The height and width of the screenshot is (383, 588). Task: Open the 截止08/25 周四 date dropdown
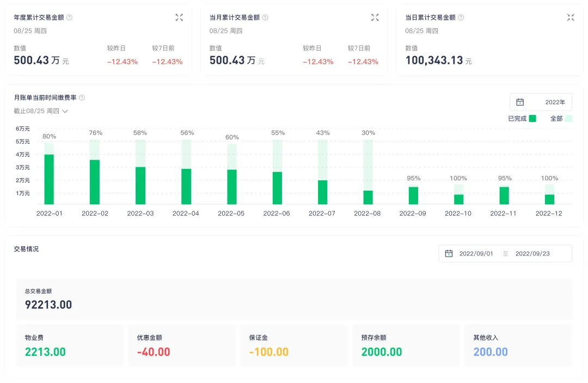(x=41, y=111)
